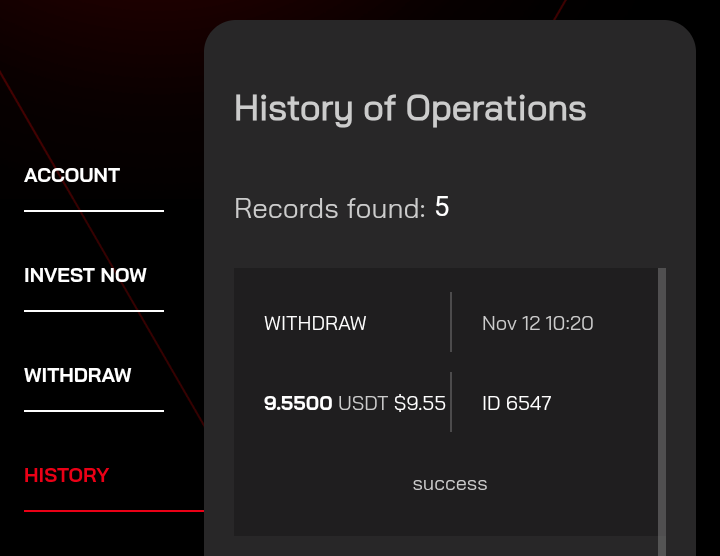Click the vertical divider beside the timestamp
The width and height of the screenshot is (720, 556).
coord(451,322)
